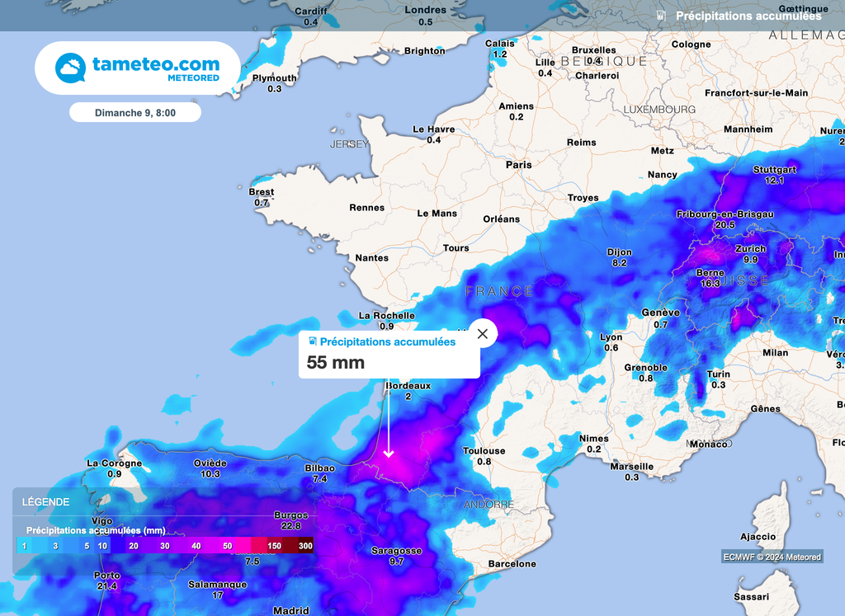Click the Toulouse label showing 0.8
The height and width of the screenshot is (616, 845).
483,455
